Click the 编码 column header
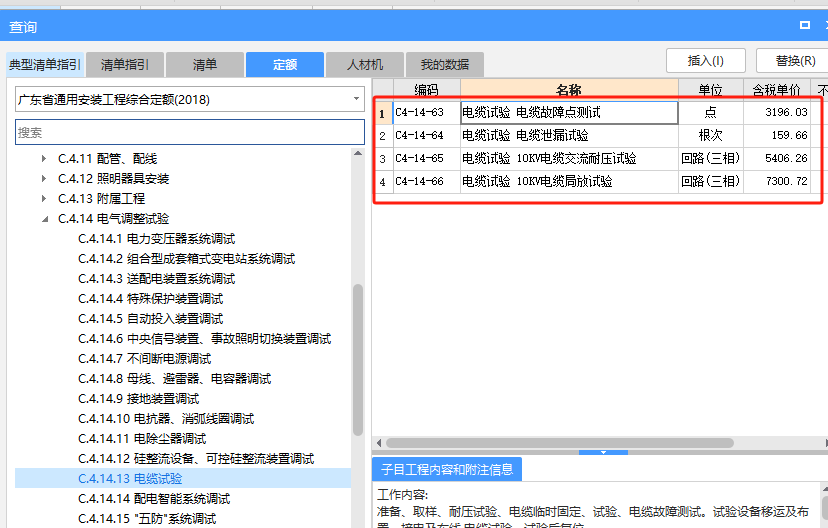 point(426,88)
